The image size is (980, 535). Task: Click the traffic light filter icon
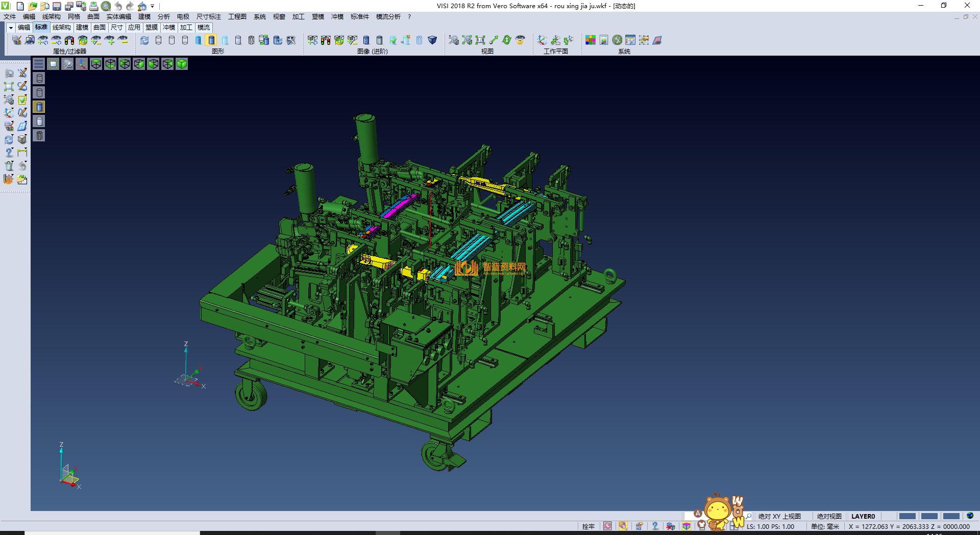click(69, 40)
